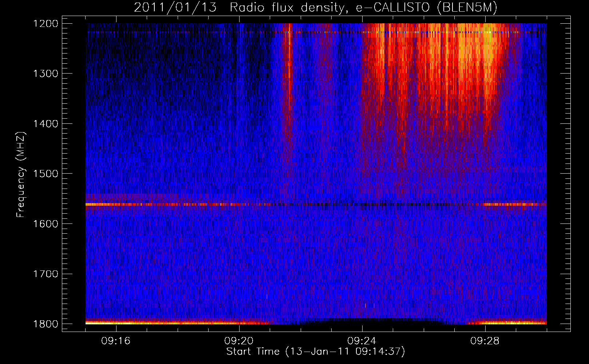The image size is (589, 364).
Task: Click the 'e-CALLISTO (BLEN5M)' text in title
Action: (426, 8)
